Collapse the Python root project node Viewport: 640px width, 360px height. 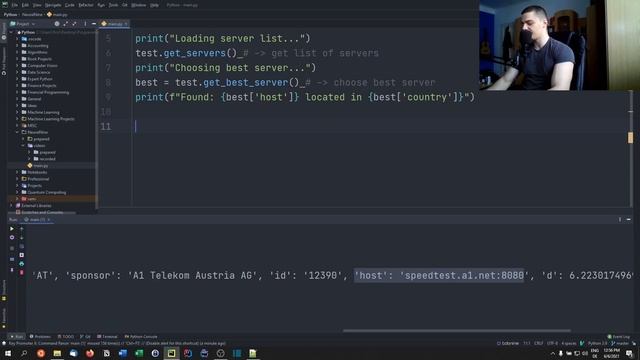pos(11,32)
